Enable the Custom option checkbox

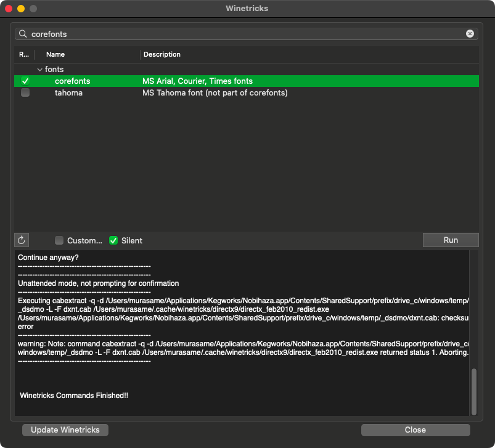pyautogui.click(x=59, y=240)
